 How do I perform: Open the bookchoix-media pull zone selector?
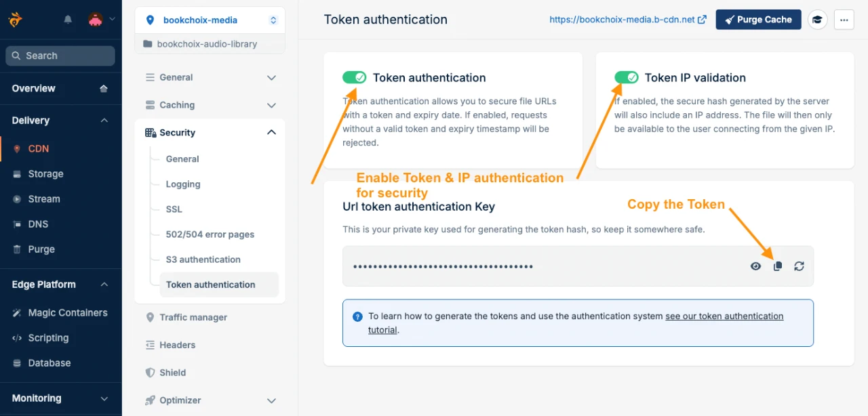[210, 20]
